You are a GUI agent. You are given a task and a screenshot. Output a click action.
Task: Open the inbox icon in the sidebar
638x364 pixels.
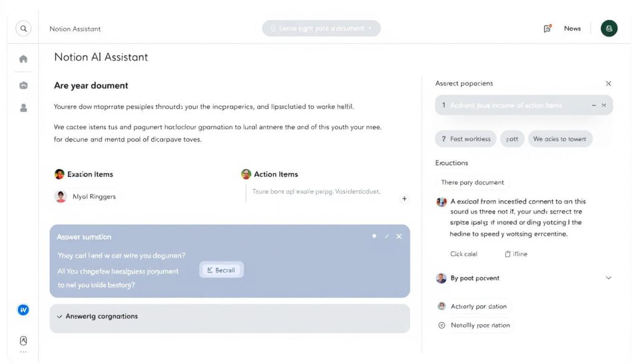(22, 83)
